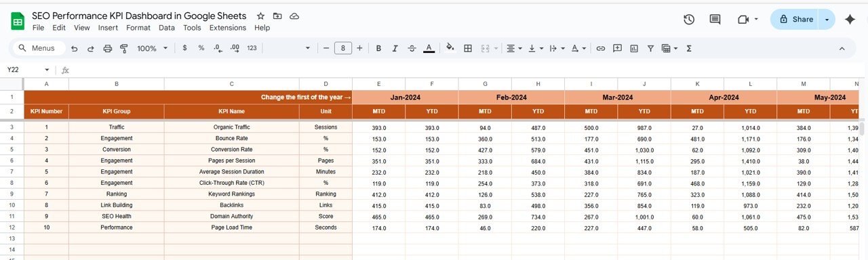Click the Jan-2024 header cell
Screen dimensions: 868x260
click(x=405, y=97)
